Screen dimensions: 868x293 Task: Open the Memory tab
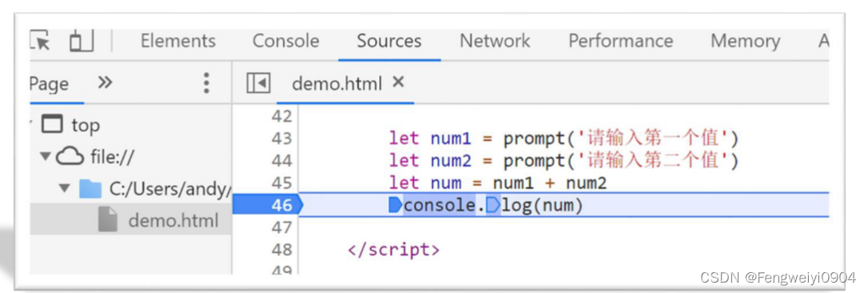click(x=745, y=41)
